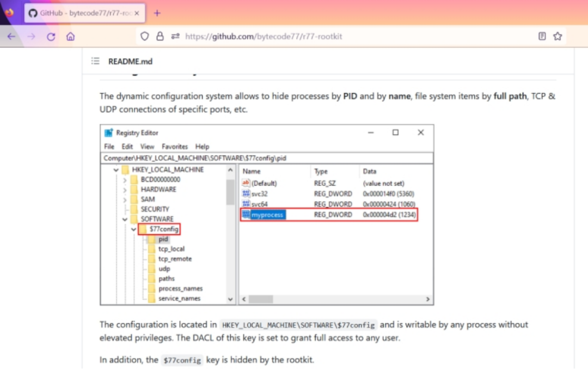This screenshot has width=588, height=369.
Task: Select the BCD00000000 key
Action: [x=160, y=179]
